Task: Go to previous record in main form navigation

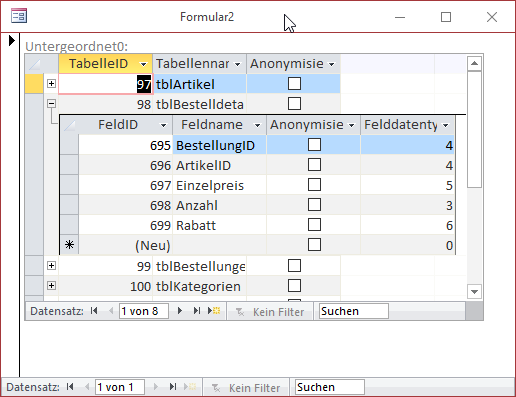Action: point(87,387)
